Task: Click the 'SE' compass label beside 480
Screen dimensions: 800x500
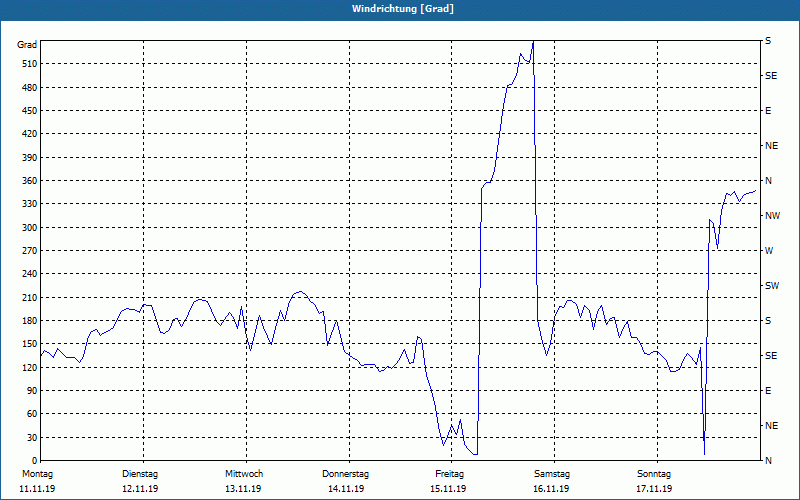Action: pyautogui.click(x=771, y=76)
